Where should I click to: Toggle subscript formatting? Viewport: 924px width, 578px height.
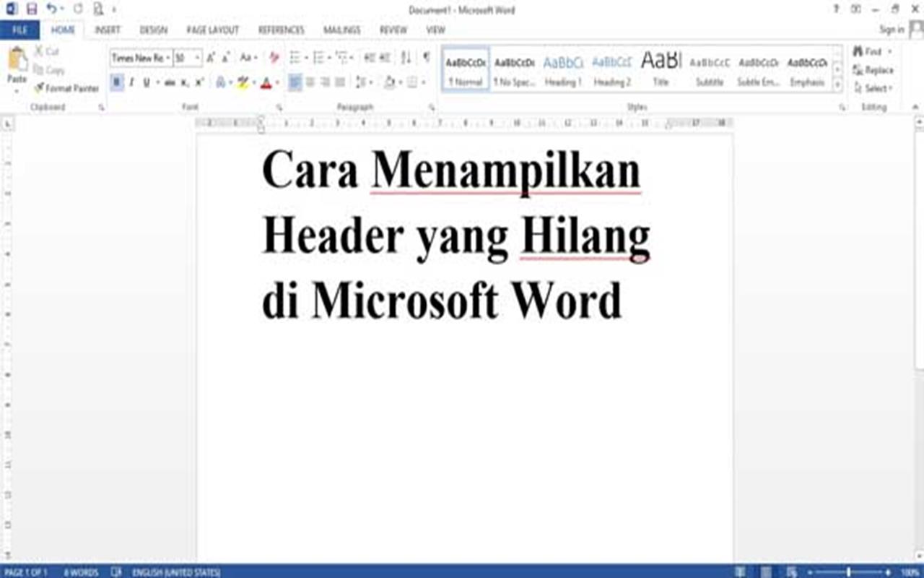(185, 82)
